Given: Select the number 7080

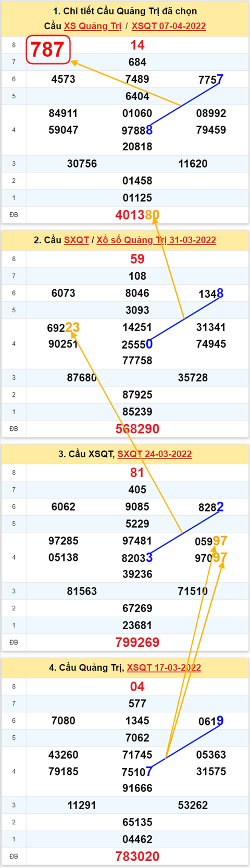Looking at the screenshot, I should [x=64, y=721].
